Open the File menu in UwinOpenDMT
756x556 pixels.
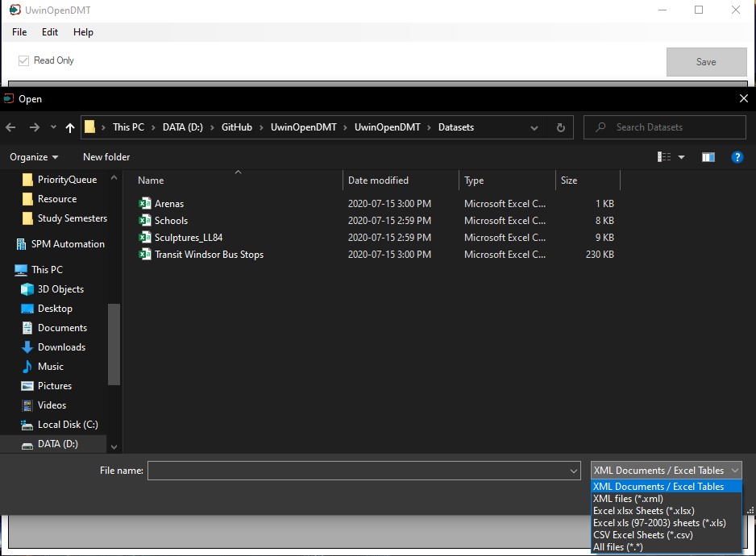coord(19,32)
